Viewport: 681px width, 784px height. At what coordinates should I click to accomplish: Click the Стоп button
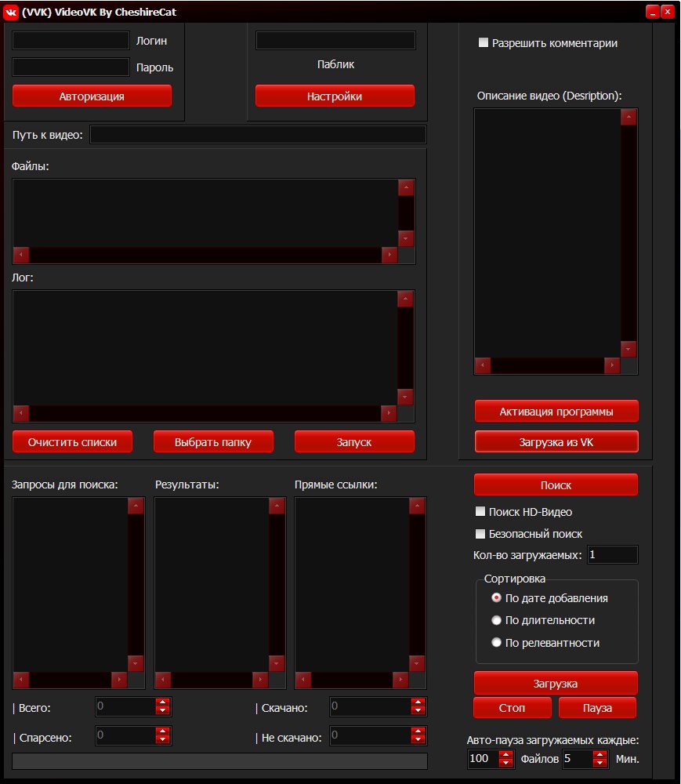(x=513, y=708)
